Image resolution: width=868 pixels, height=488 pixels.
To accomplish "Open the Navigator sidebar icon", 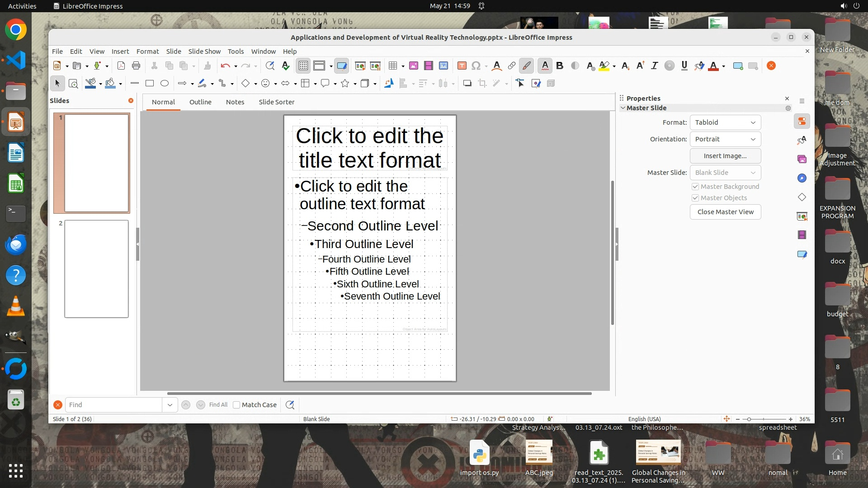I will (x=802, y=178).
